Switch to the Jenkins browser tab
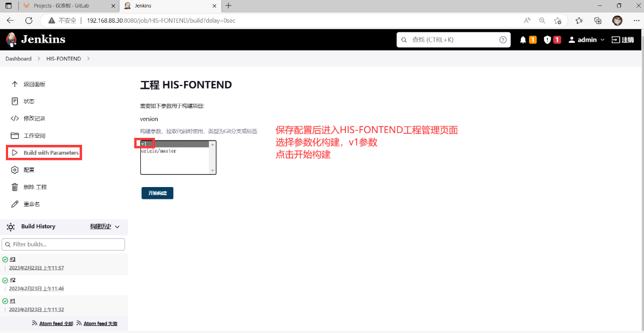 [x=171, y=6]
